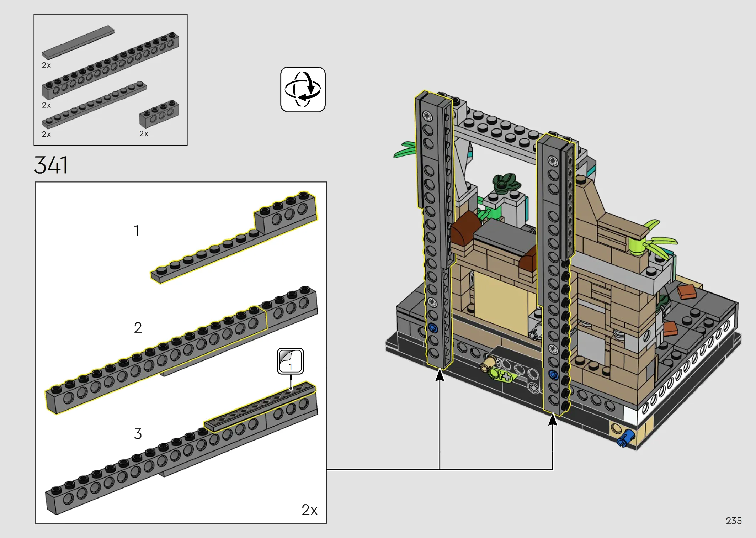The height and width of the screenshot is (538, 756).
Task: Click the sub-step 1 plate assembly
Action: click(234, 237)
